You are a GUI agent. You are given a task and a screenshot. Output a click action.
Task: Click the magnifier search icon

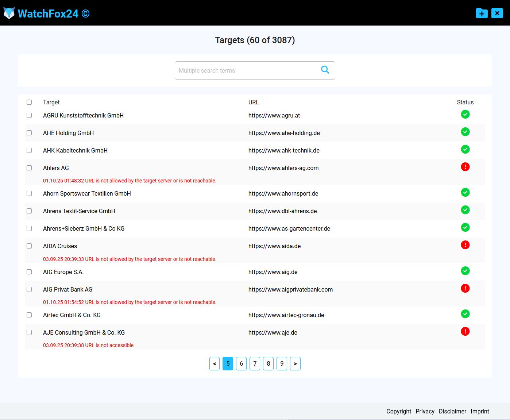click(x=325, y=70)
